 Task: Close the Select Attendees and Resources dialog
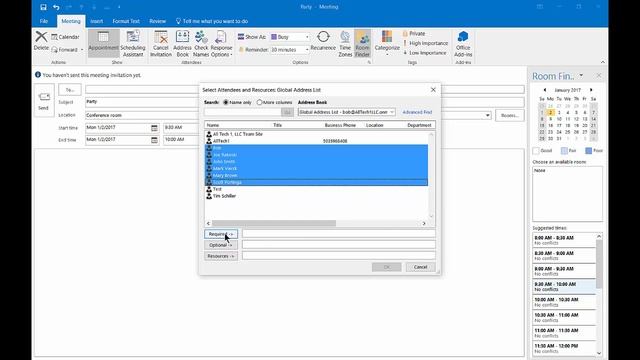[433, 90]
